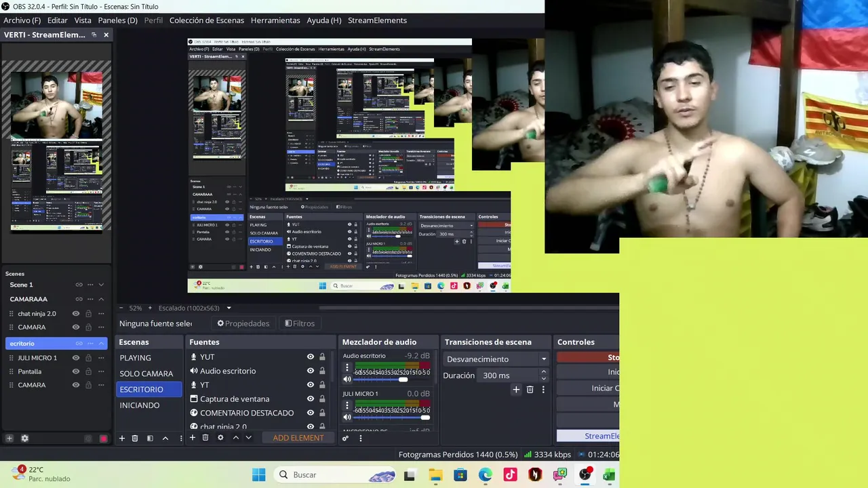Open the Escalado preview scaling dropdown
868x488 pixels.
[x=195, y=308]
